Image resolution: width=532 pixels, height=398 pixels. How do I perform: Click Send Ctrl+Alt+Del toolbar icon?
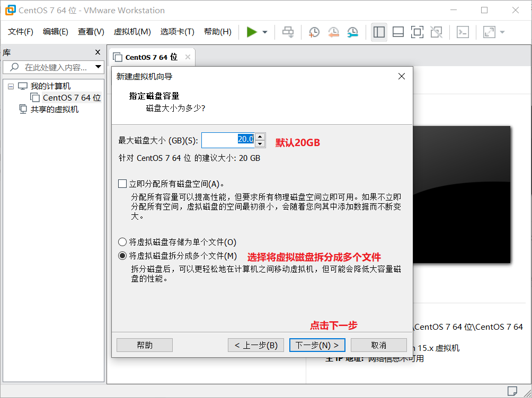click(288, 32)
